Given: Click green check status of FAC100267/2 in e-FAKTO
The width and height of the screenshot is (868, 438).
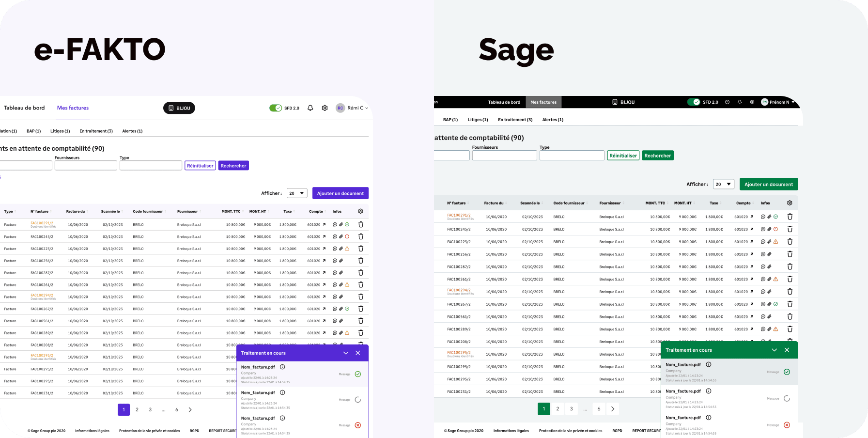Looking at the screenshot, I should point(347,309).
